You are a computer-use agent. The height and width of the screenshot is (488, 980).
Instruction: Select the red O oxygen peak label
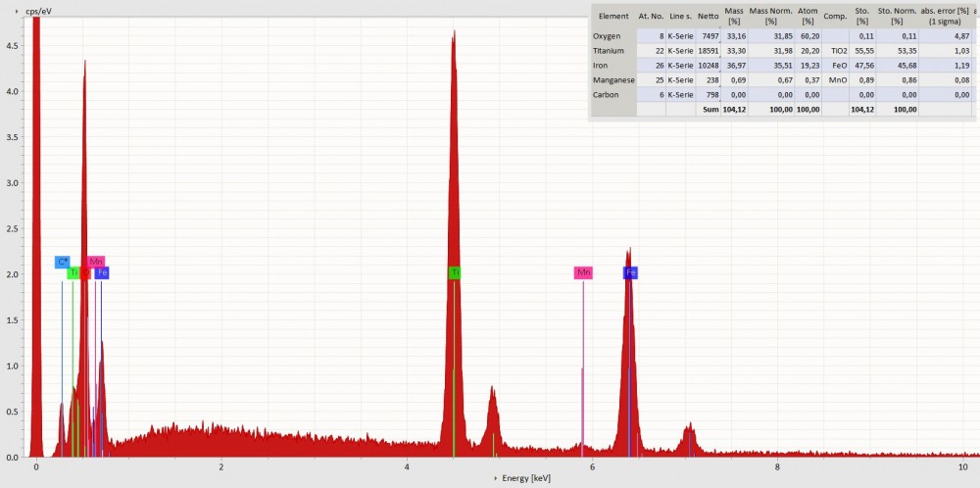tap(85, 273)
